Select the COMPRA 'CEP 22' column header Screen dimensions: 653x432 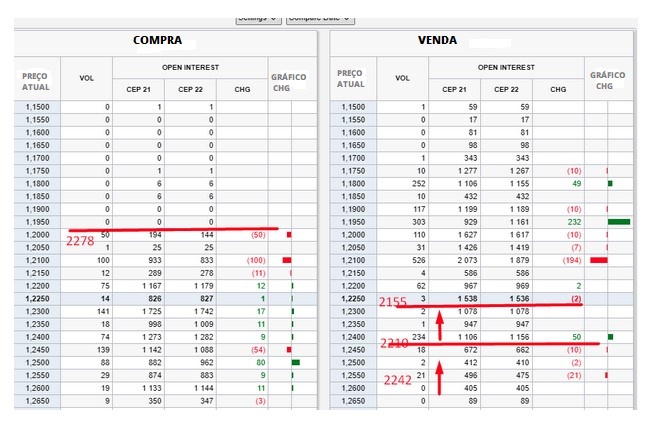pyautogui.click(x=190, y=90)
